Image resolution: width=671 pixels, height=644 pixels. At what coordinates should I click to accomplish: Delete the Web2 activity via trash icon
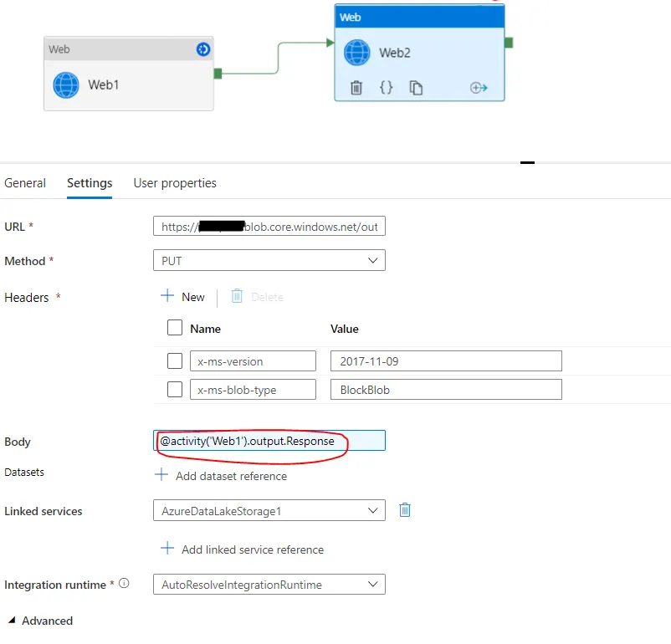tap(356, 88)
